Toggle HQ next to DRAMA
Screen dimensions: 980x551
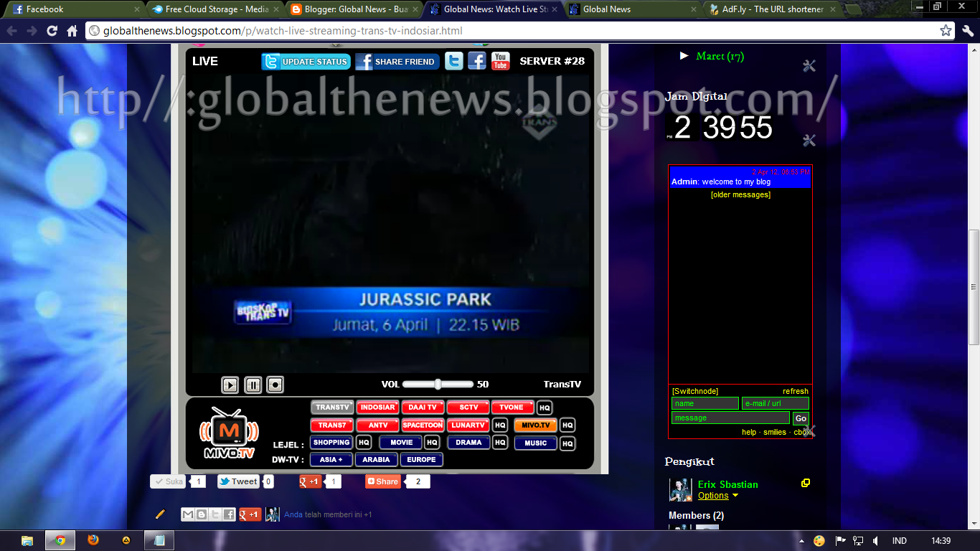coord(500,443)
